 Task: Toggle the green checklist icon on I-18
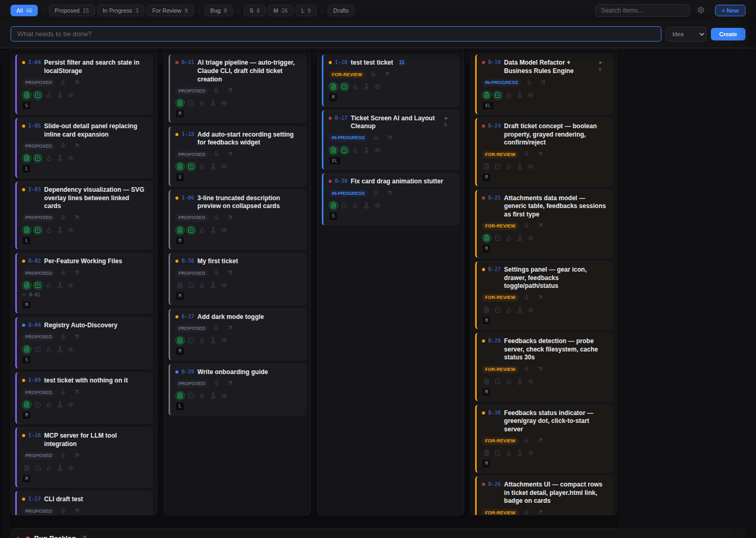(x=191, y=167)
